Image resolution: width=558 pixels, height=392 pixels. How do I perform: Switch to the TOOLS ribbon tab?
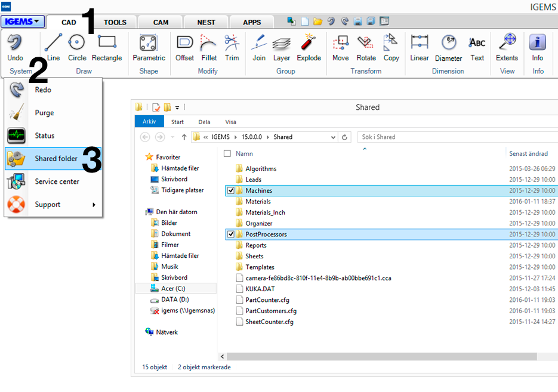coord(115,22)
